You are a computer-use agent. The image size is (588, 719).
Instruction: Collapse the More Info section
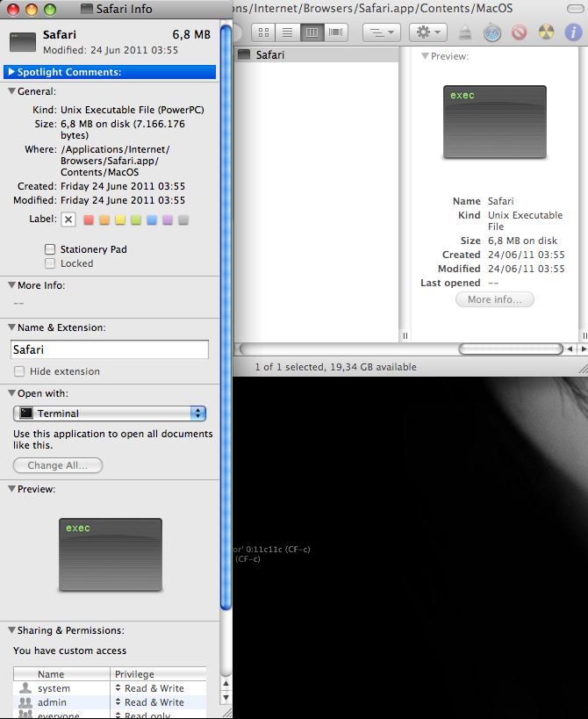12,285
